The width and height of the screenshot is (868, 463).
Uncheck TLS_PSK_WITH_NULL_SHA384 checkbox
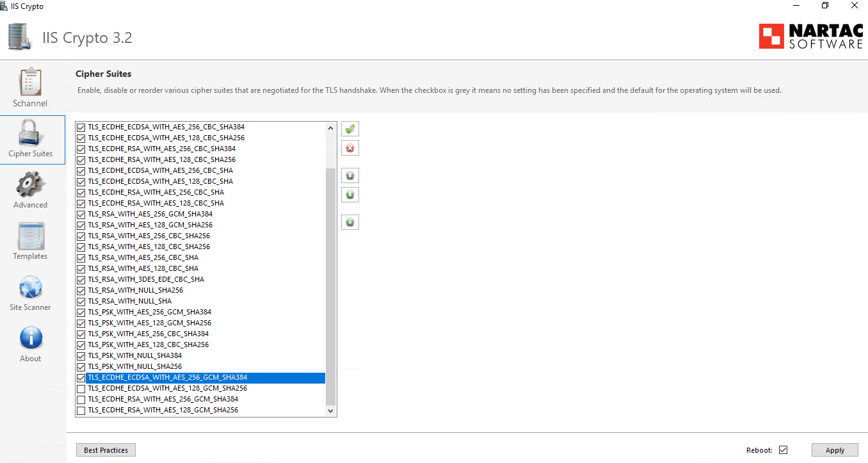point(81,355)
